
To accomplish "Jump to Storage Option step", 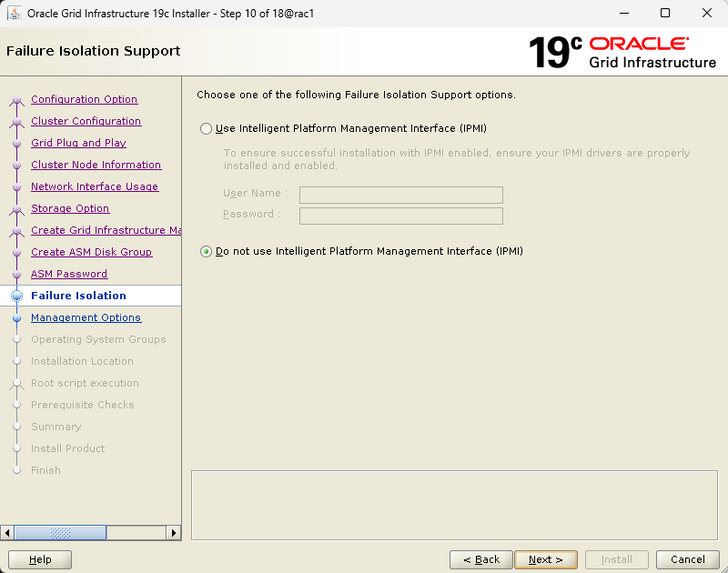I will 70,208.
